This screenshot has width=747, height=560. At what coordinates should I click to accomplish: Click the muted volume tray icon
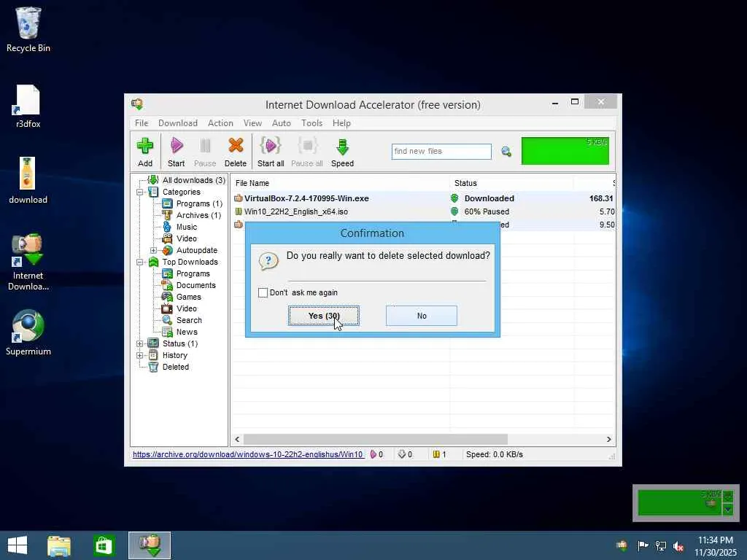coord(678,546)
